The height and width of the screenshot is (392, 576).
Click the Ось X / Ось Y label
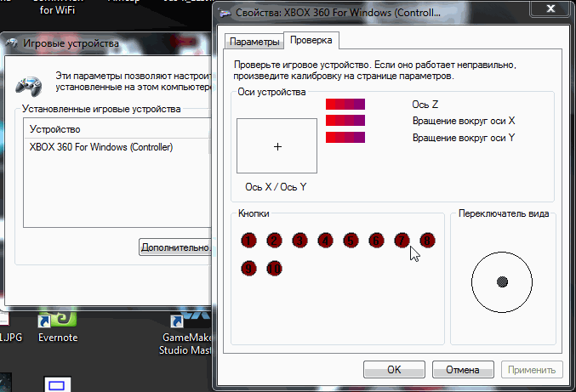point(276,187)
